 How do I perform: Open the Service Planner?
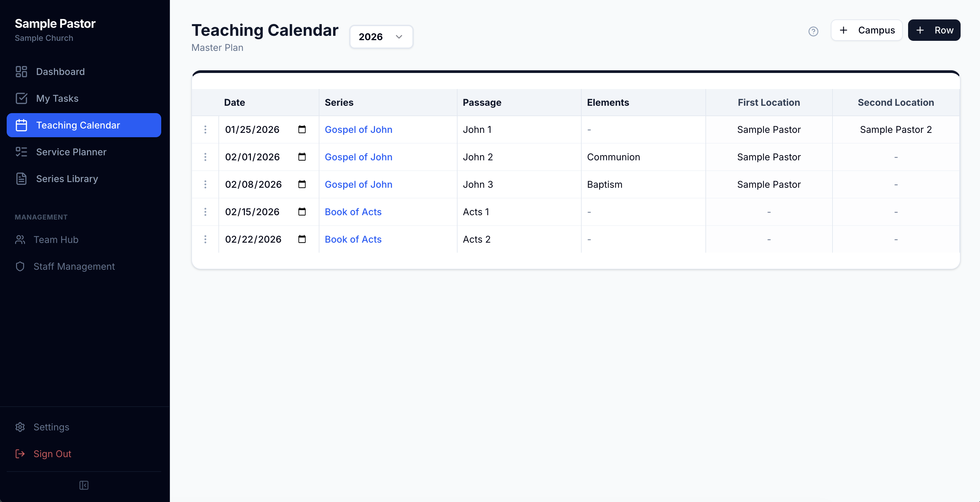click(x=71, y=152)
